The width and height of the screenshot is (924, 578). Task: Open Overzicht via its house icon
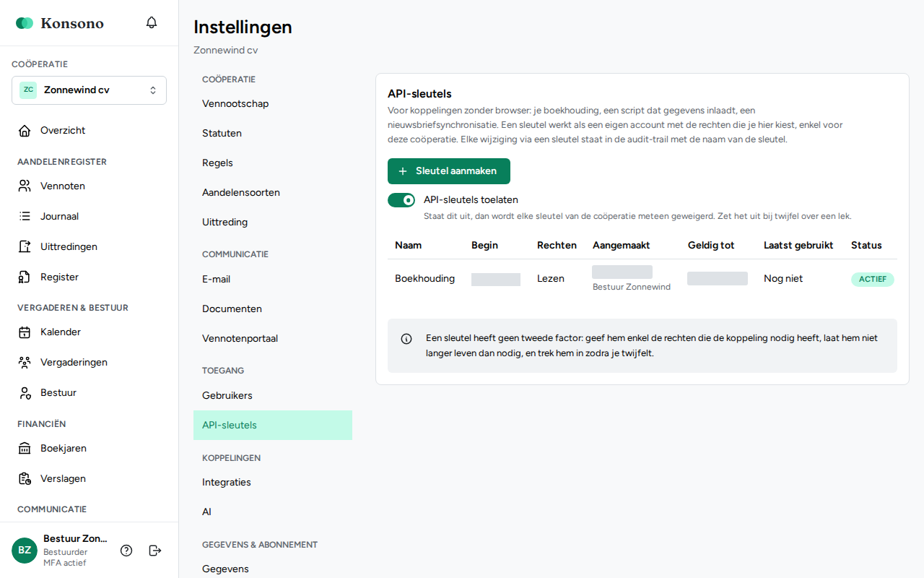coord(25,131)
